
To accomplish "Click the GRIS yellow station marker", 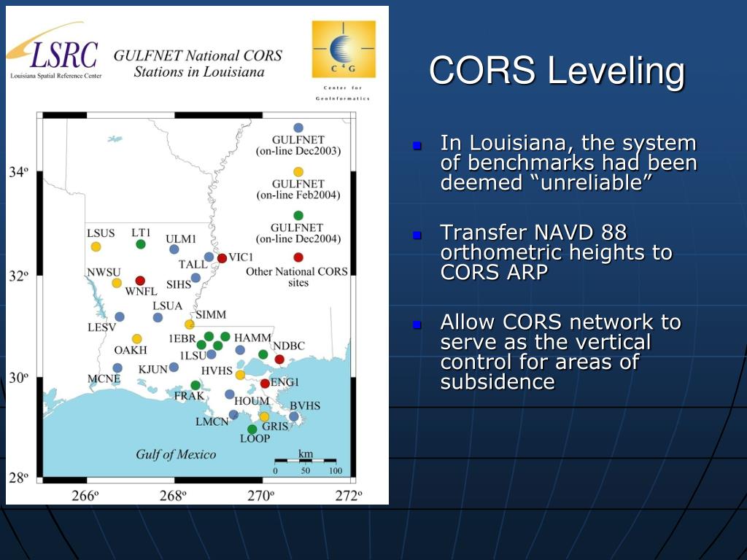I will [x=264, y=416].
